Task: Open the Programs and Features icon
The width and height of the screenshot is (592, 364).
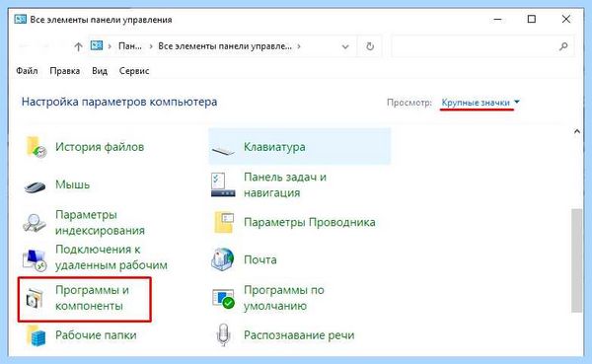Action: tap(35, 299)
